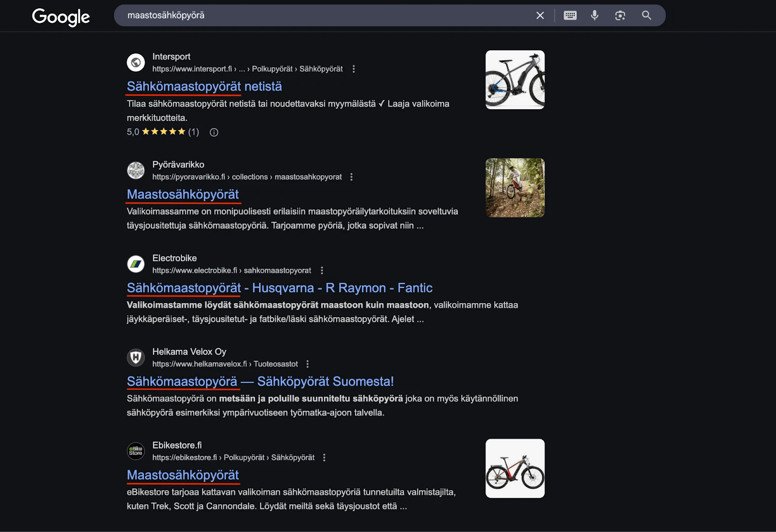This screenshot has width=776, height=532.
Task: Click the info icon beside the 5,0 rating
Action: tap(214, 132)
